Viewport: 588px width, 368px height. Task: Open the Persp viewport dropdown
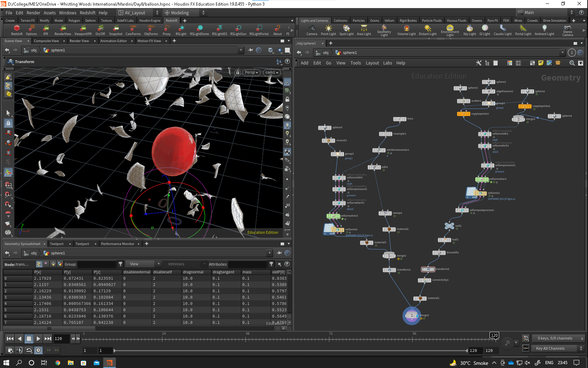coord(251,73)
